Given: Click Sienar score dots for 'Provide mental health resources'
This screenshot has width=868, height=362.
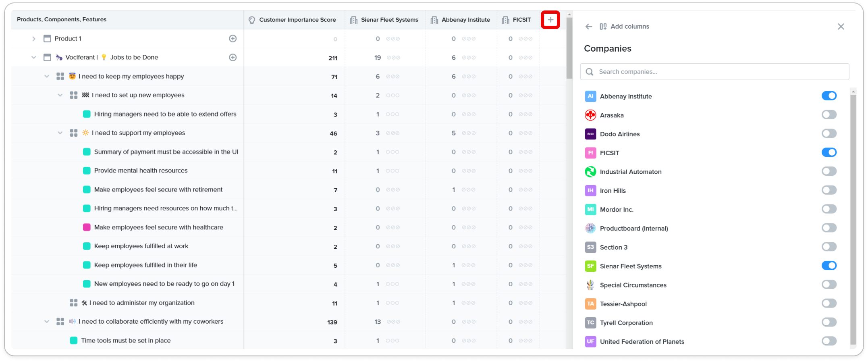Looking at the screenshot, I should [x=392, y=171].
